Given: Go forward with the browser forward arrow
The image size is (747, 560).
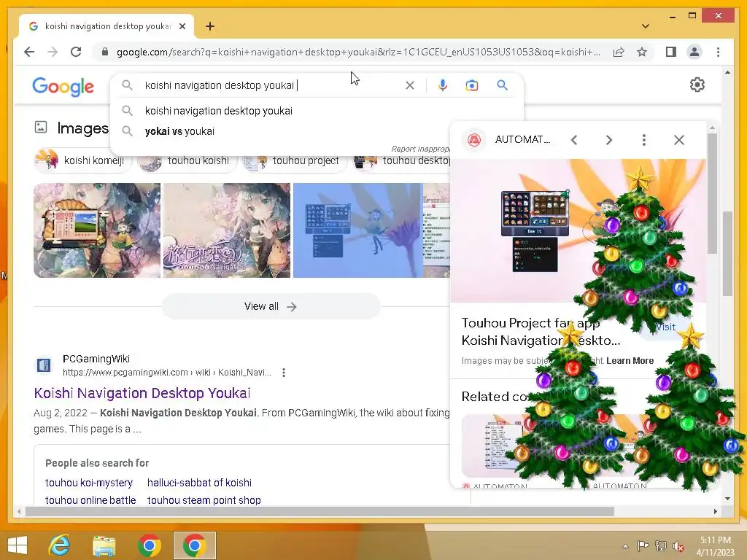Looking at the screenshot, I should click(x=53, y=52).
